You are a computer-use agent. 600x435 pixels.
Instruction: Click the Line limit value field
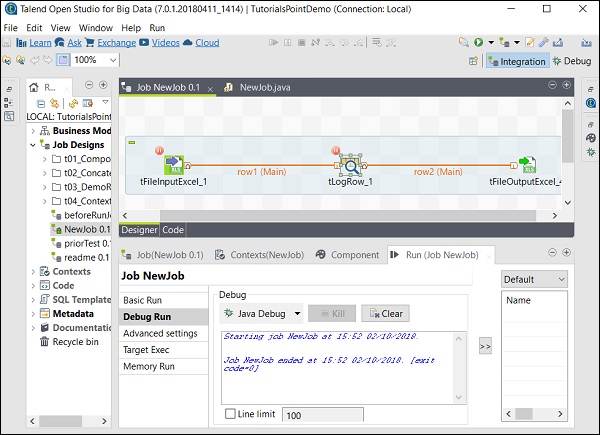point(323,415)
